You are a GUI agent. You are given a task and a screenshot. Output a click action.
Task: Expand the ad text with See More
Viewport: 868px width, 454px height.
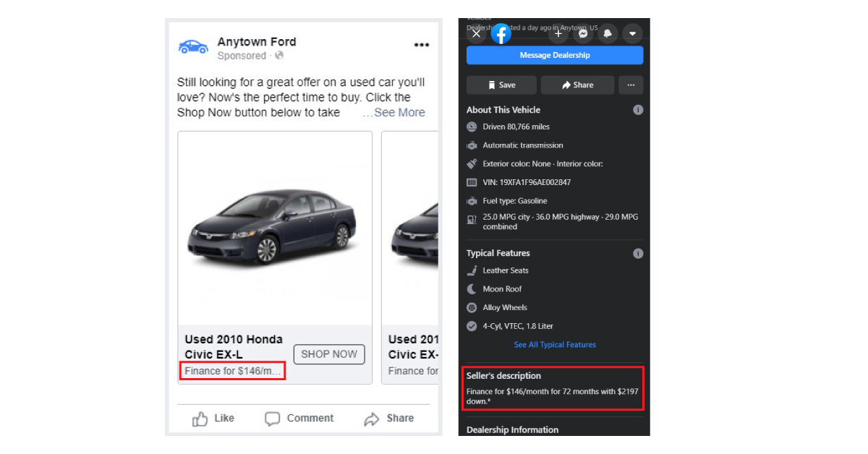(x=399, y=112)
